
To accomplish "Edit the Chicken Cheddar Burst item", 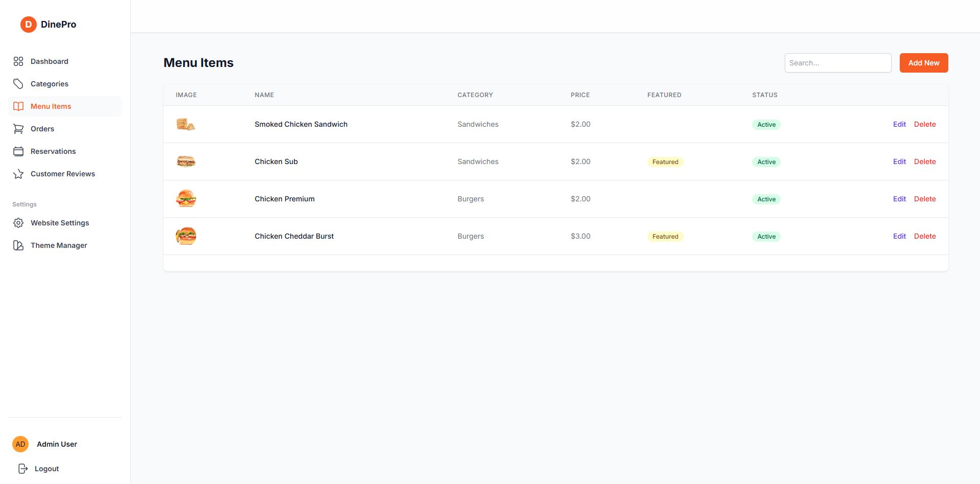I will click(899, 236).
